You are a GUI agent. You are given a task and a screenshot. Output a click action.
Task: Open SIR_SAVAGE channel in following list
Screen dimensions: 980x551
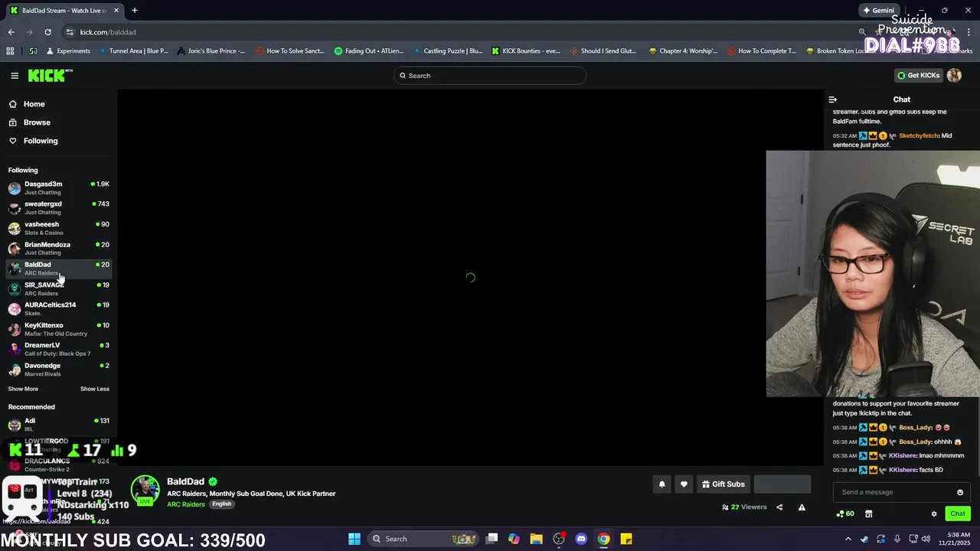click(x=58, y=289)
